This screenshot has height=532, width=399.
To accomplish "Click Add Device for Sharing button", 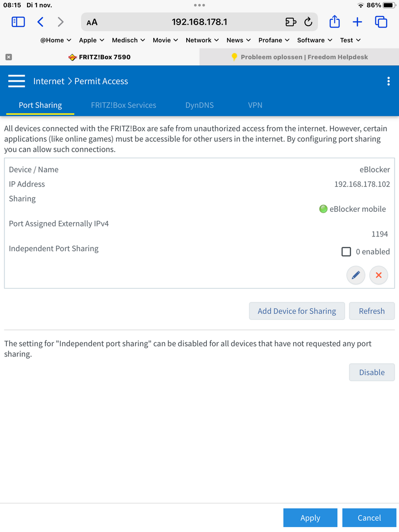I will (297, 311).
